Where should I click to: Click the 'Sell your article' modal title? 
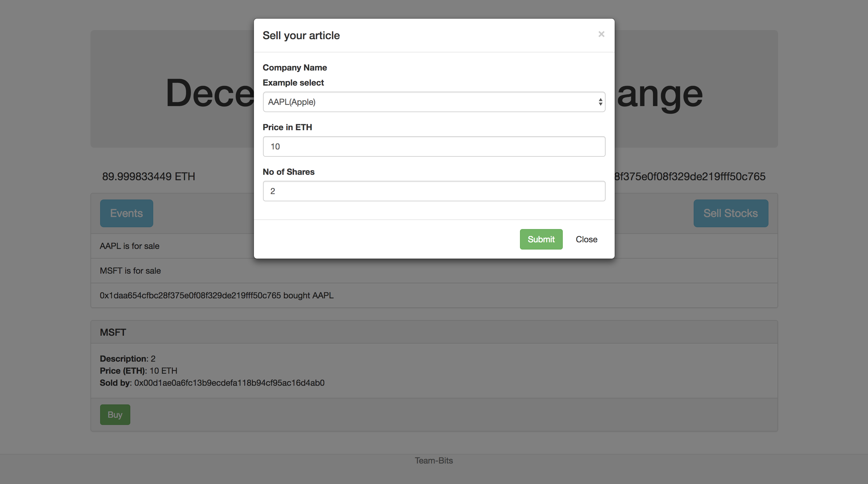click(301, 35)
